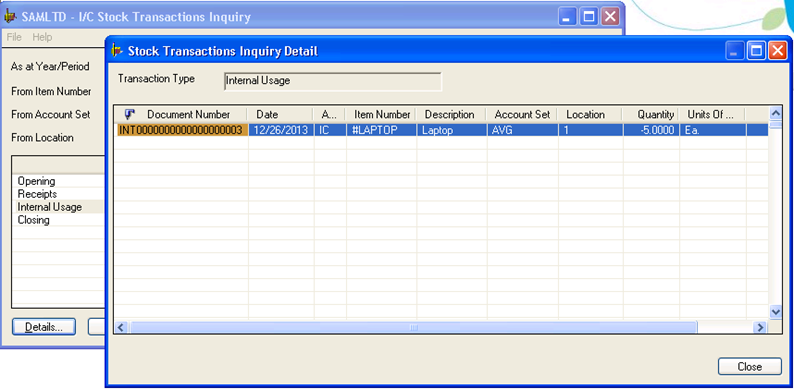Select Opening row in Inquiry window
797x389 pixels.
point(36,181)
